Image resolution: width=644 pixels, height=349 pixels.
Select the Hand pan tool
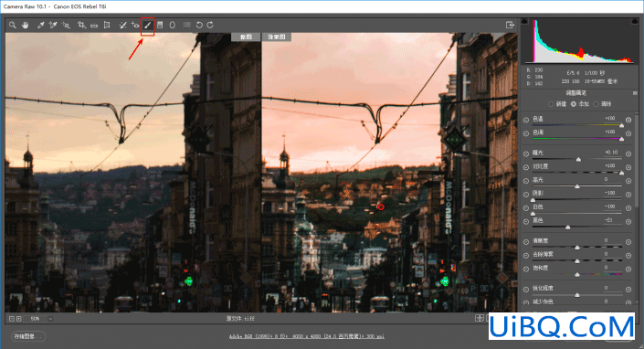[26, 25]
